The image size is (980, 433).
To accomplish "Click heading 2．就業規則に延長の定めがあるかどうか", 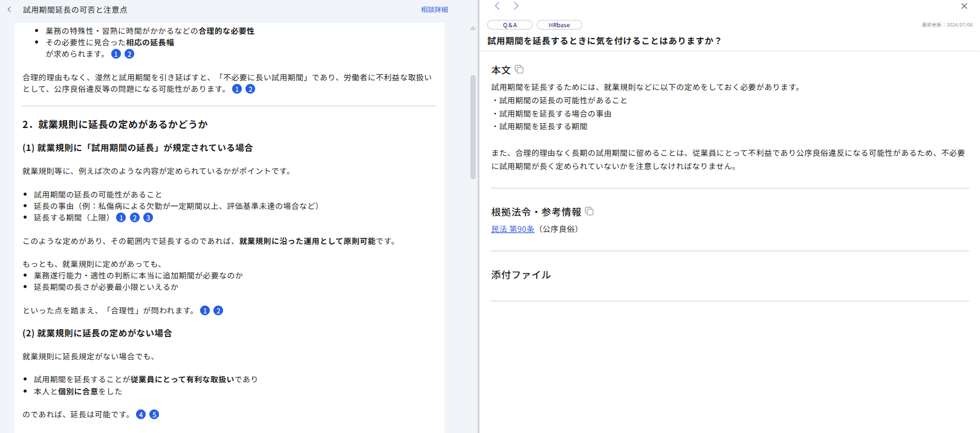I will pyautogui.click(x=115, y=124).
